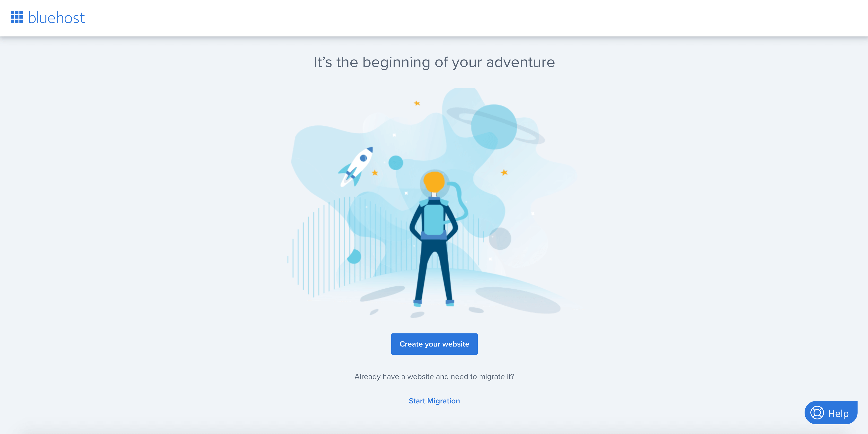868x434 pixels.
Task: Click the astronaut's light blue backpack
Action: click(434, 220)
